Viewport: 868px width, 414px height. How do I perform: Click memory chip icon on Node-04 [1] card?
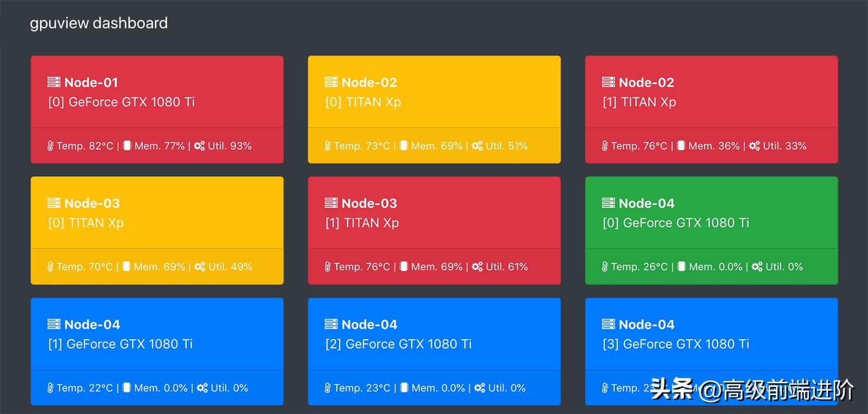point(127,388)
